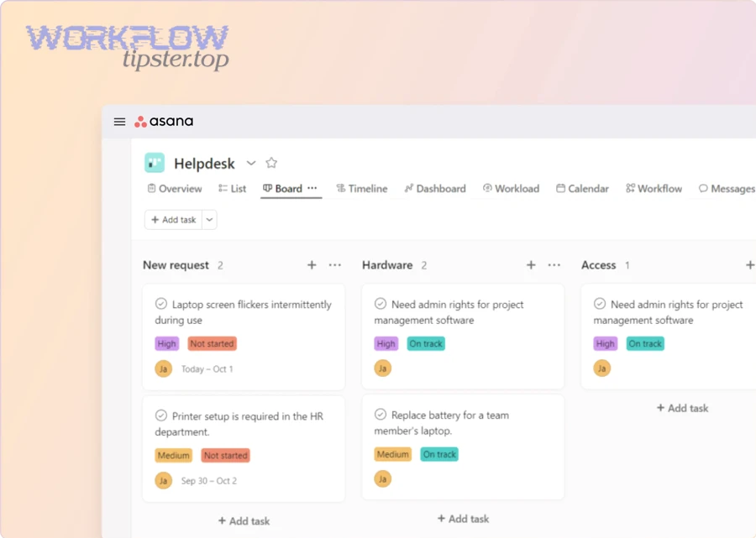Open the hamburger menu beside the Asana logo

pyautogui.click(x=119, y=122)
